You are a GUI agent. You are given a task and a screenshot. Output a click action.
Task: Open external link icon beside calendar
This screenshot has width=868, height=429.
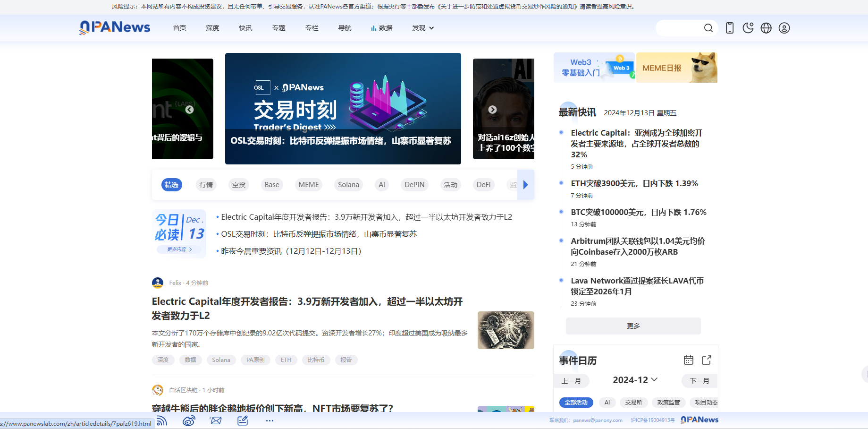pos(707,360)
